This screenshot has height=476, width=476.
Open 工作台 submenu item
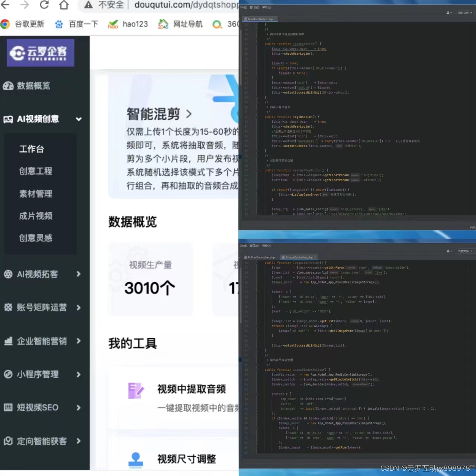coord(32,149)
